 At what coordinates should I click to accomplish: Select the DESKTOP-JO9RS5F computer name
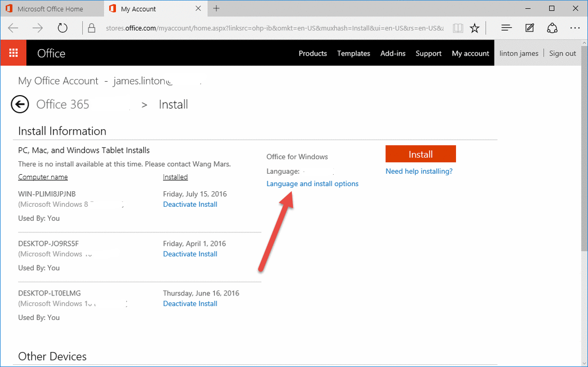[x=48, y=244]
